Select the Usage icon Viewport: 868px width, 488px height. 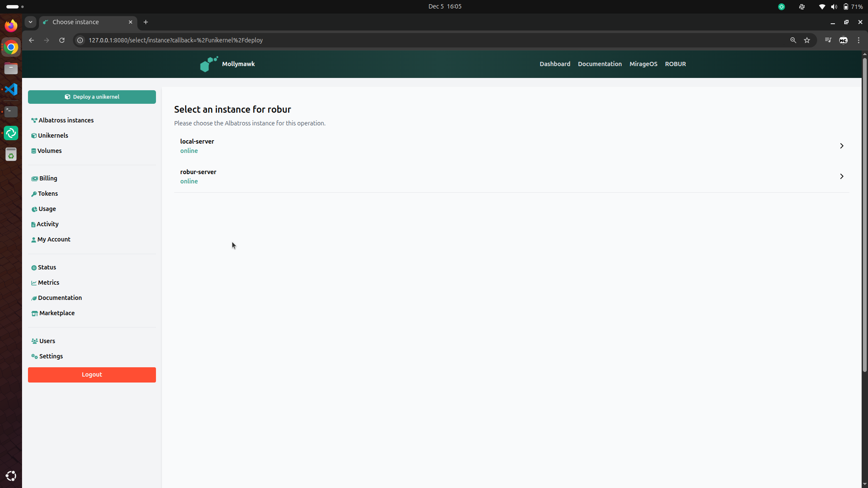[34, 209]
